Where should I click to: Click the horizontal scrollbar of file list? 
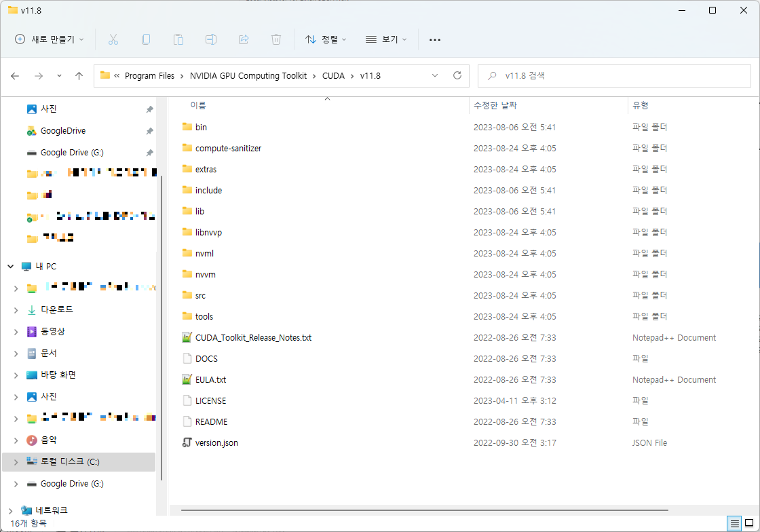(425, 510)
